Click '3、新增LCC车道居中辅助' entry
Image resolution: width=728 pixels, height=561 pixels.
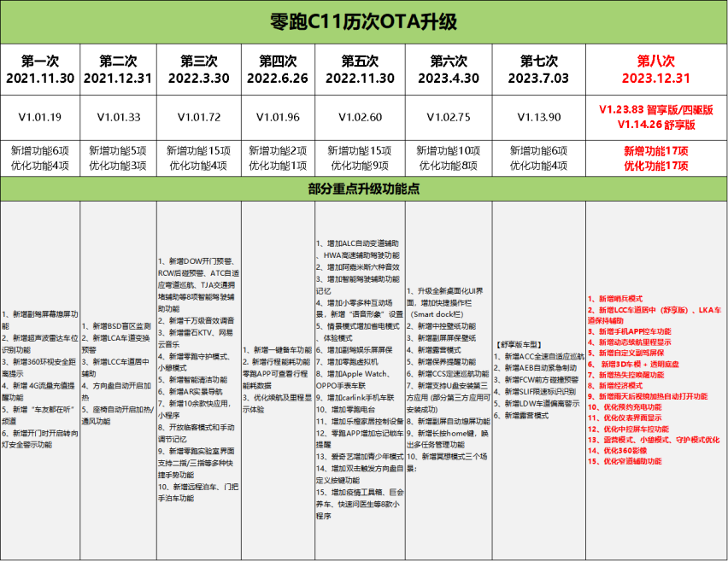(x=115, y=367)
